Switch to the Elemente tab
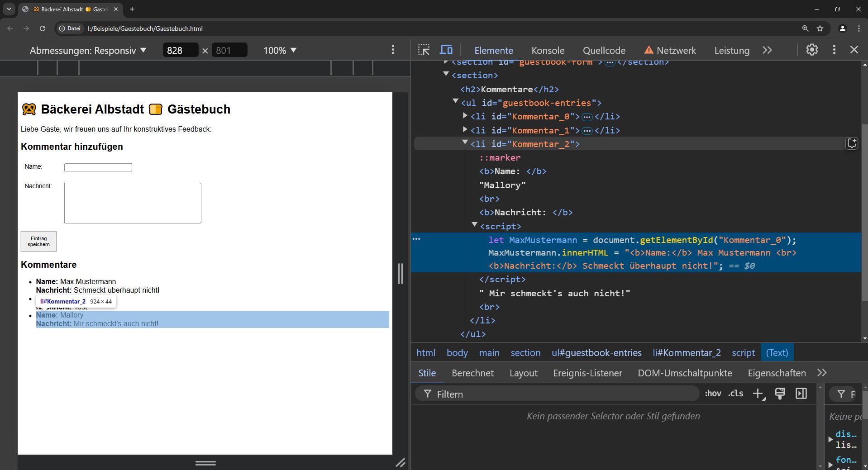The width and height of the screenshot is (868, 470). [494, 50]
